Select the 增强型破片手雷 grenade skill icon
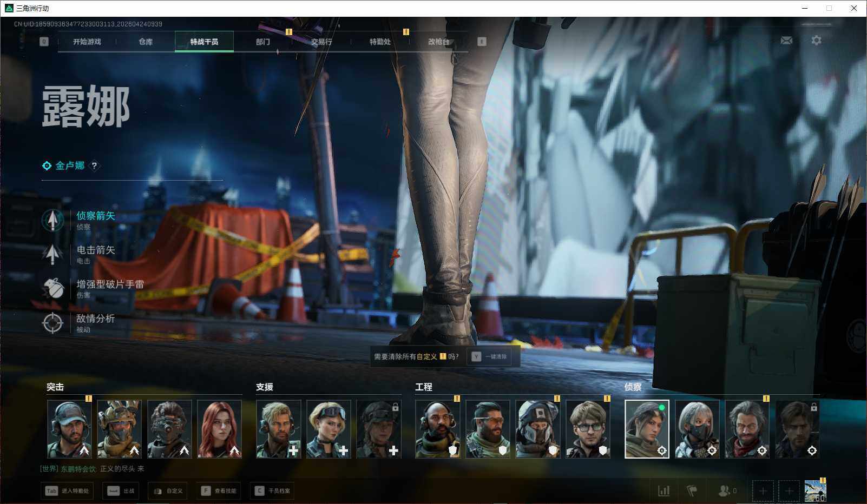The height and width of the screenshot is (504, 867). 52,288
